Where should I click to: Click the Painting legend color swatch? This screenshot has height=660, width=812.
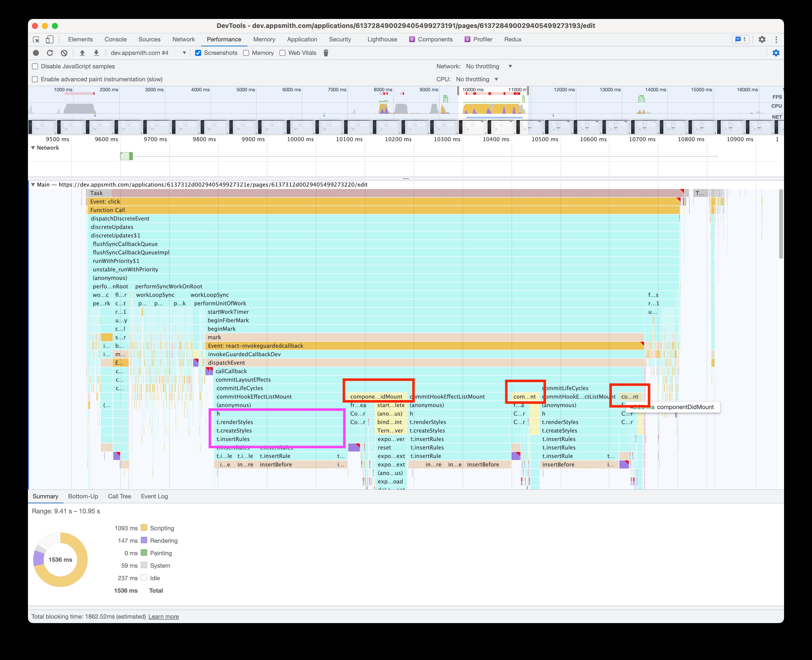pyautogui.click(x=144, y=553)
